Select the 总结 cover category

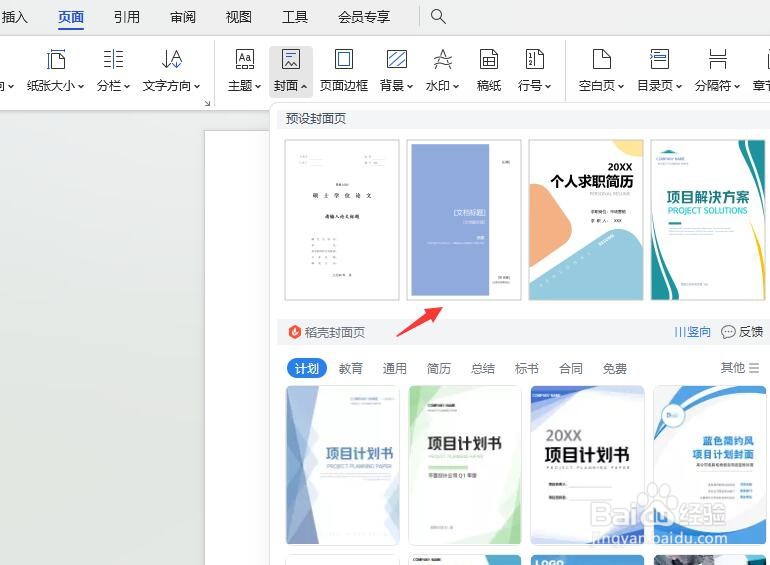coord(483,368)
